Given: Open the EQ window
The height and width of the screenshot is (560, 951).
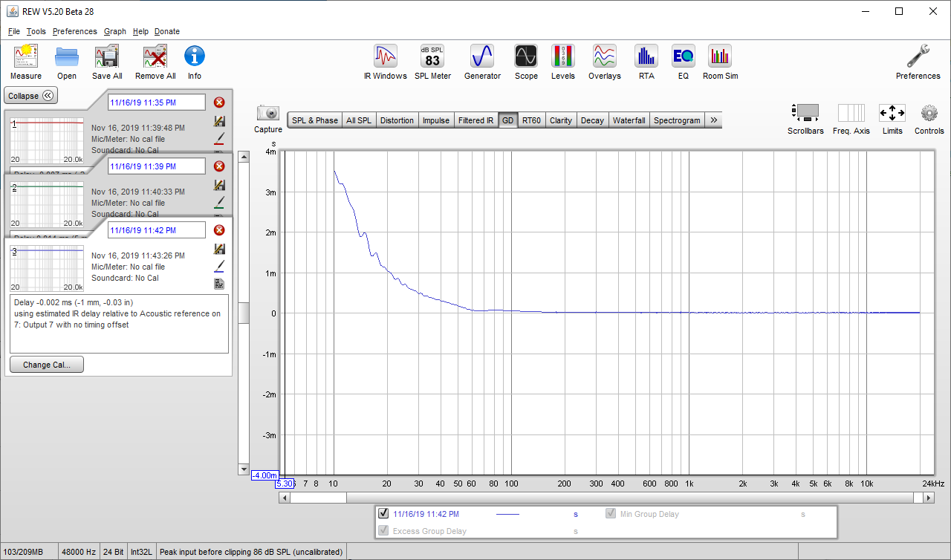Looking at the screenshot, I should (683, 62).
